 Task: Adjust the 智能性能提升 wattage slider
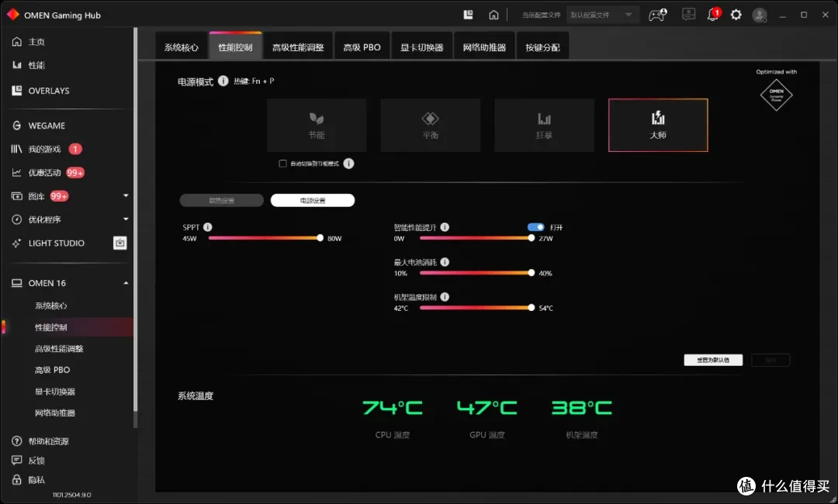pyautogui.click(x=531, y=238)
